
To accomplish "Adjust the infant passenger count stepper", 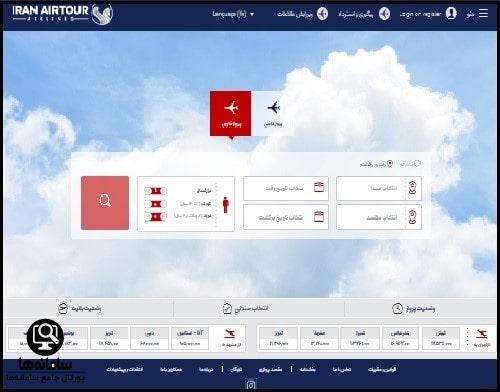I will point(156,217).
